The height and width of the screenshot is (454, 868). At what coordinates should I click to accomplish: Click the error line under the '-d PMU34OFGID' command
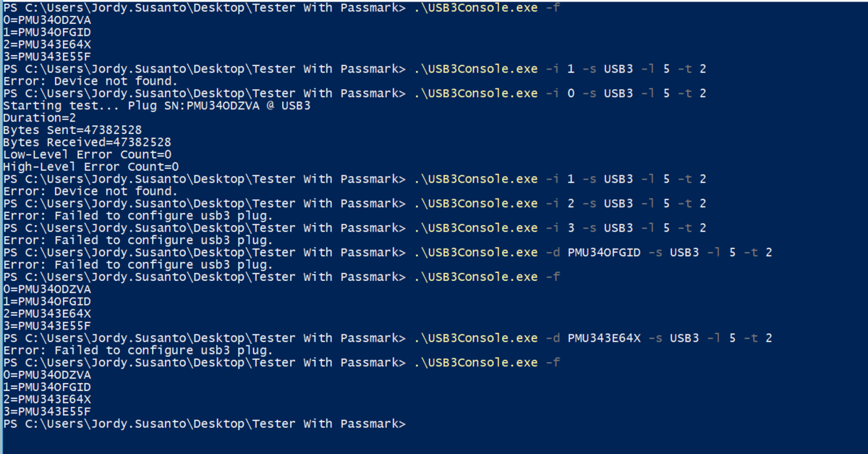138,265
